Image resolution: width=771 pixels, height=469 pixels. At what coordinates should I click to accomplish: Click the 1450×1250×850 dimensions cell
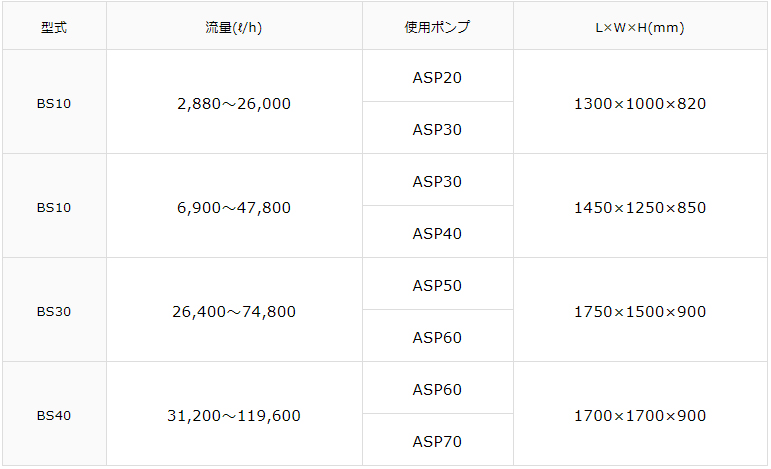pyautogui.click(x=639, y=208)
